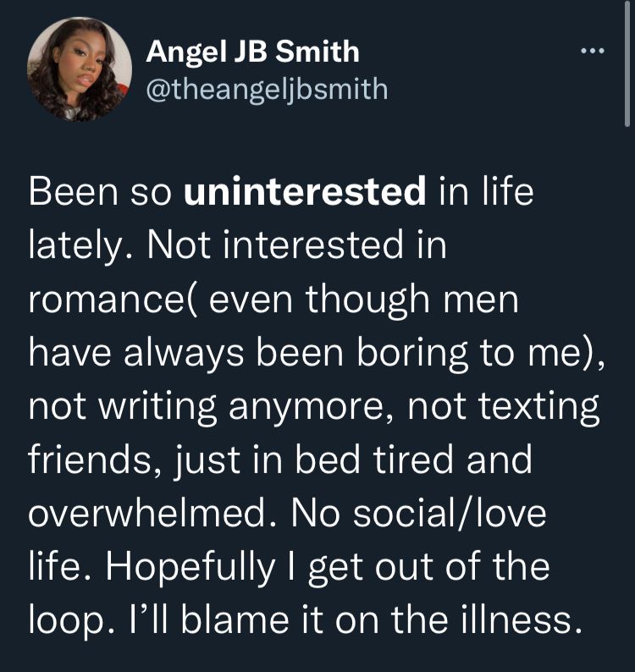Click the word "blame" in the last line
Viewport: 635px width, 672px height.
click(235, 620)
